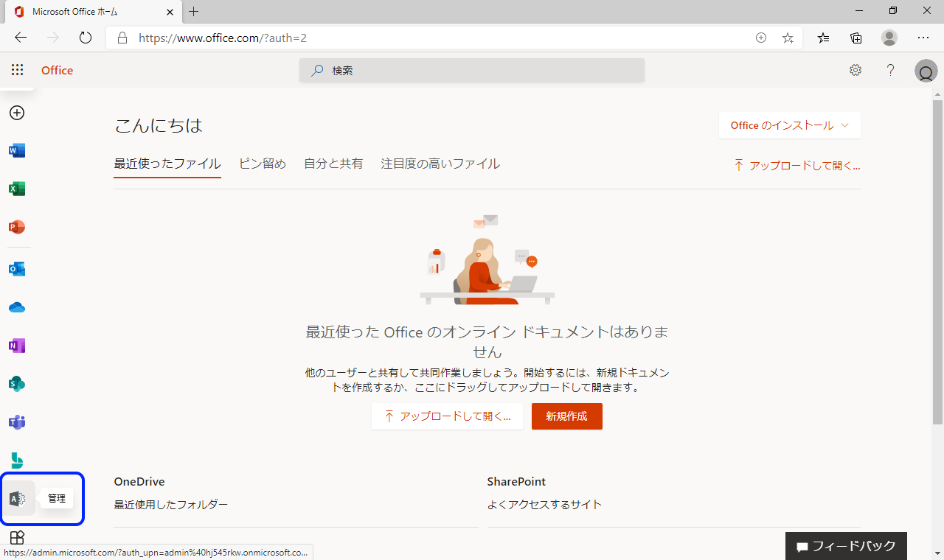The width and height of the screenshot is (944, 560).
Task: Click 最近使用したフォルダー text
Action: [171, 505]
